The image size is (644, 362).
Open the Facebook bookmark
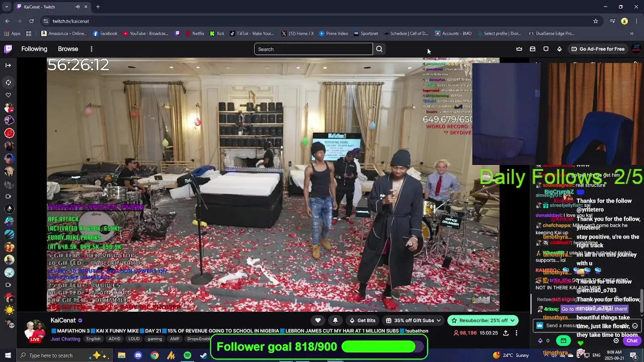coord(105,34)
